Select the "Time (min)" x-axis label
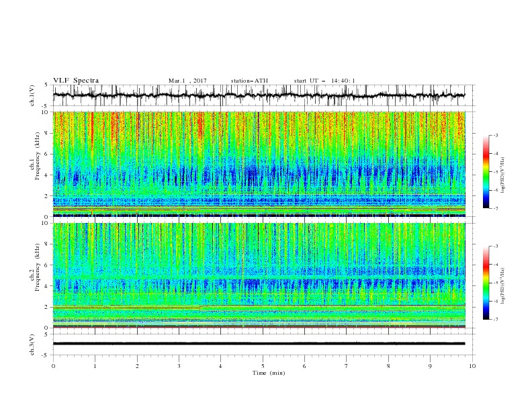This screenshot has width=532, height=411. 269,373
